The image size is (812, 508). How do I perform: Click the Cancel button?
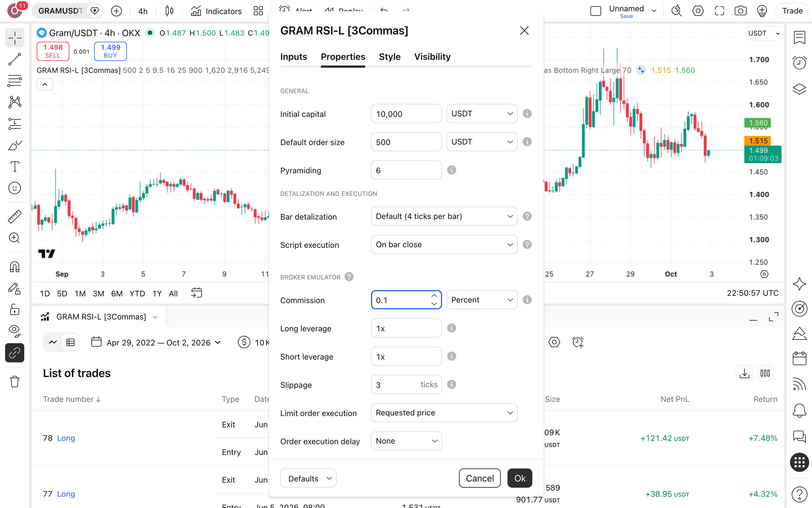pyautogui.click(x=480, y=478)
